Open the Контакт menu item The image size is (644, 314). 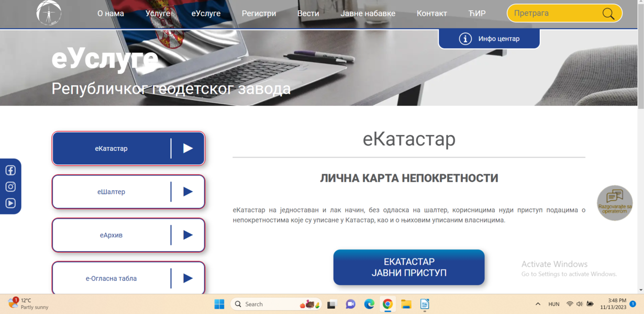click(x=432, y=14)
